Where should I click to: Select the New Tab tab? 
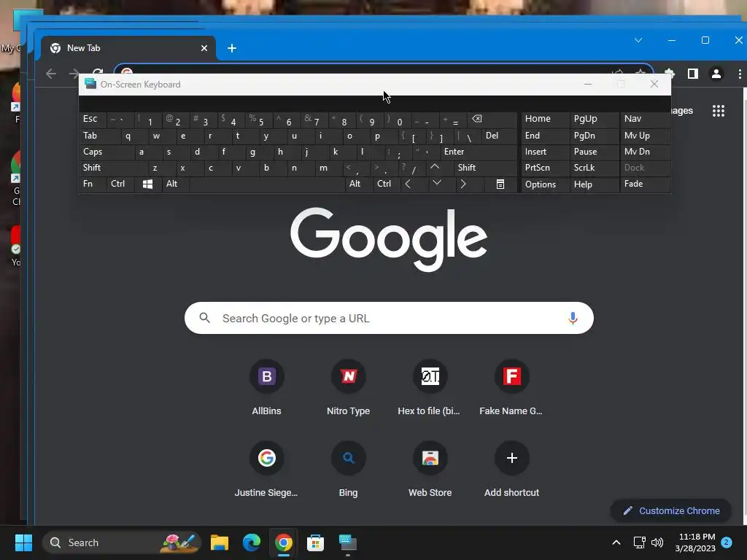(x=128, y=48)
